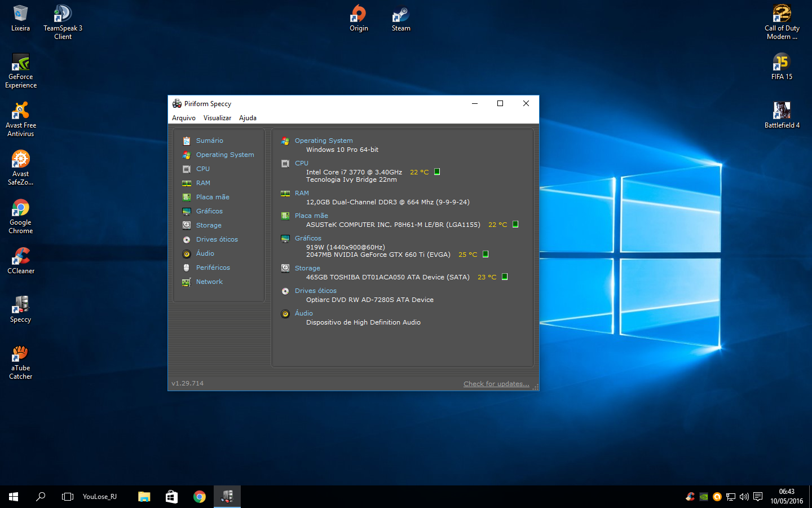This screenshot has width=812, height=508.
Task: Click the storage temperature indicator box
Action: [x=505, y=277]
